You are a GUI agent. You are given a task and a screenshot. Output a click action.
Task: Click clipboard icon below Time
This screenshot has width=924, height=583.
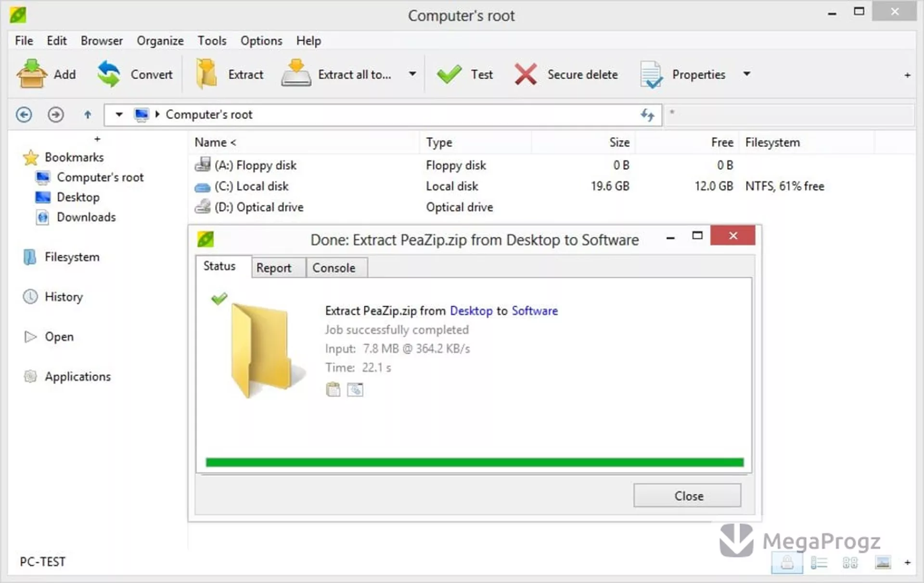pos(333,389)
